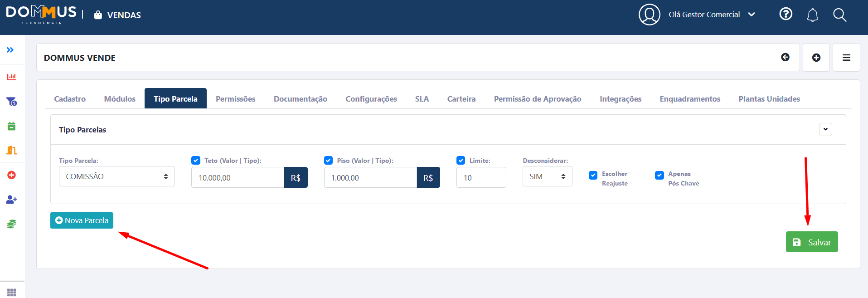Click the notifications bell icon
This screenshot has width=868, height=298.
(812, 15)
